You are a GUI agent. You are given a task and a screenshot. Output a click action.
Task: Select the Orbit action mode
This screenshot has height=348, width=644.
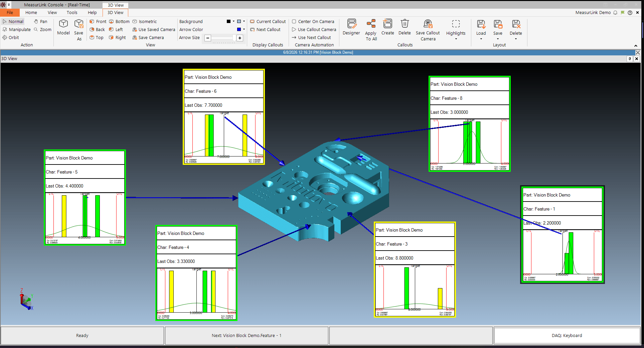click(11, 37)
